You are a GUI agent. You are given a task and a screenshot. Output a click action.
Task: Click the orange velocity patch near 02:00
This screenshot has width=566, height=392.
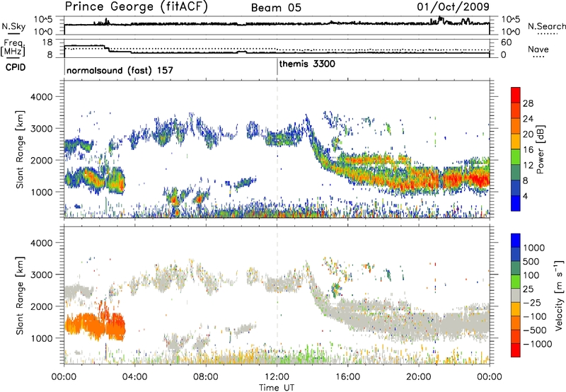point(95,325)
